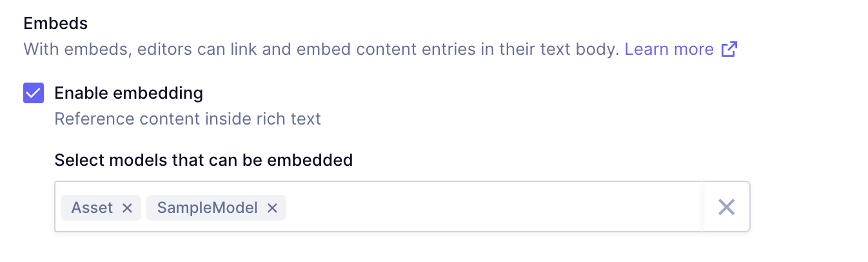868x262 pixels.
Task: Remove the SampleModel chip using its x
Action: 272,208
